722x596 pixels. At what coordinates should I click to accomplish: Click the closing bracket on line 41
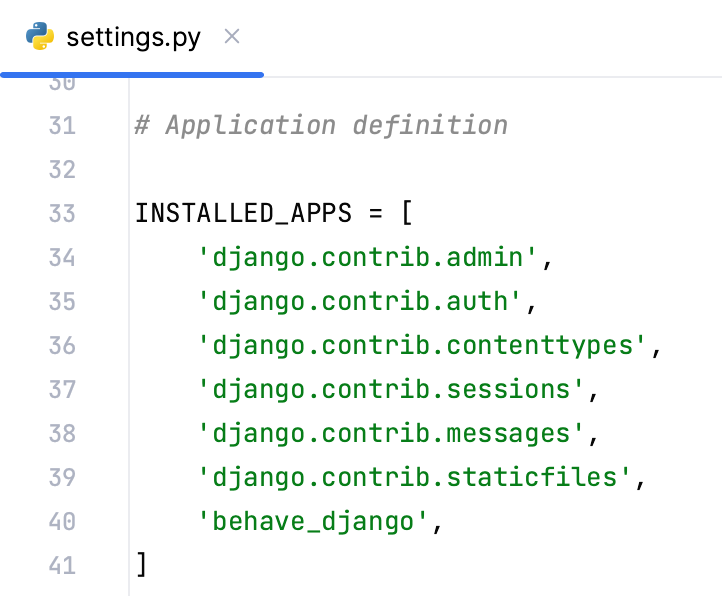click(142, 565)
